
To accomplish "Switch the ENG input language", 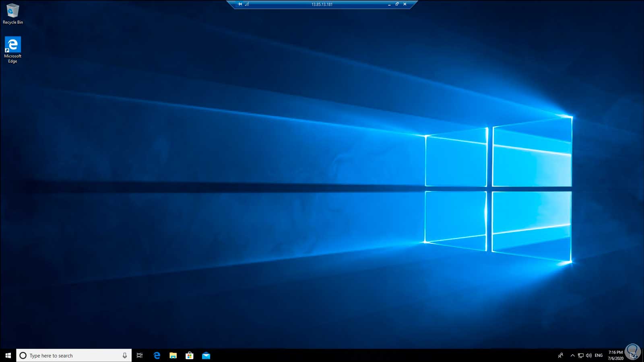I will tap(599, 356).
